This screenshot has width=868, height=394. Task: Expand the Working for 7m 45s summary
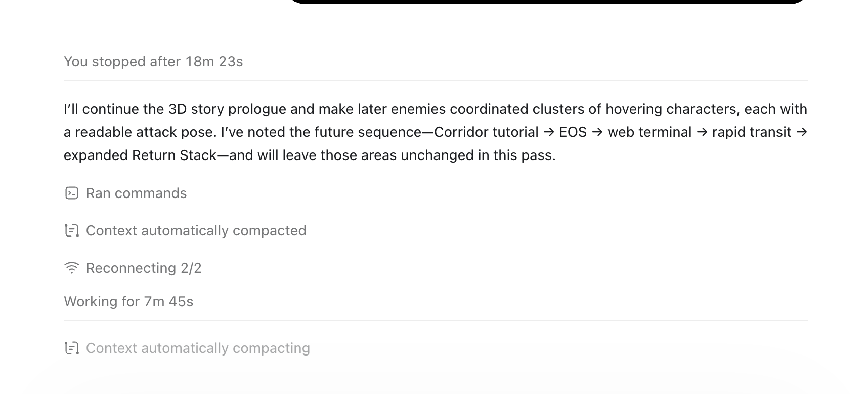(x=128, y=302)
